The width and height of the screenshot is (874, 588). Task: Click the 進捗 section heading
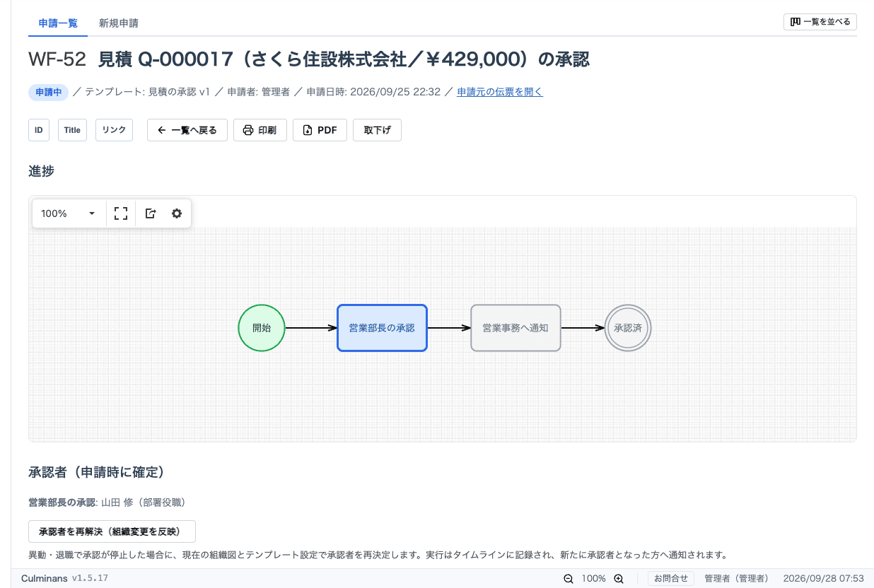41,170
